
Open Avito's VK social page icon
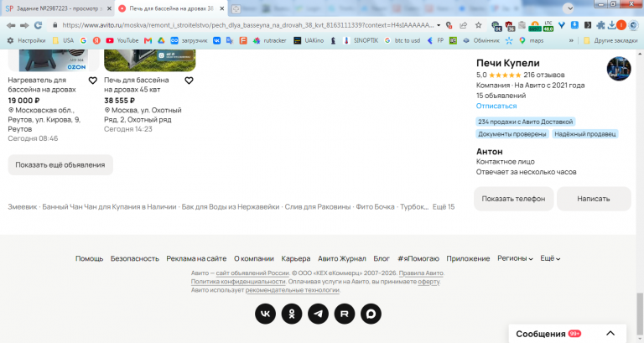click(x=265, y=314)
